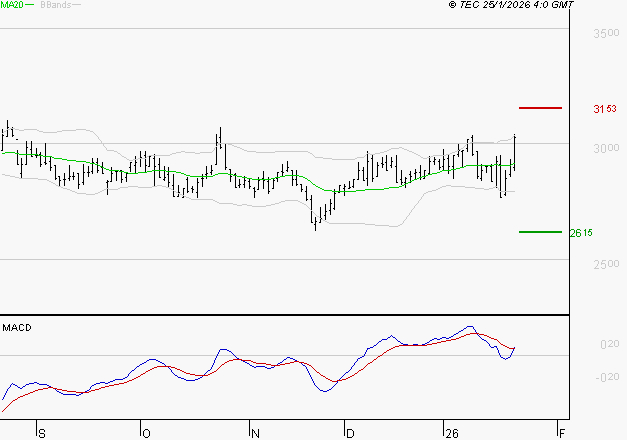Click the BBands legend label

(x=56, y=5)
